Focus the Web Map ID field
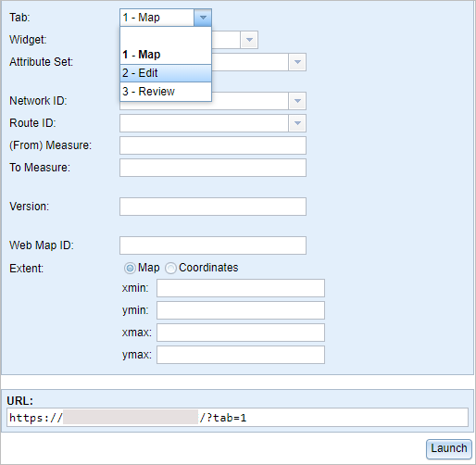The image size is (476, 465). pos(213,245)
